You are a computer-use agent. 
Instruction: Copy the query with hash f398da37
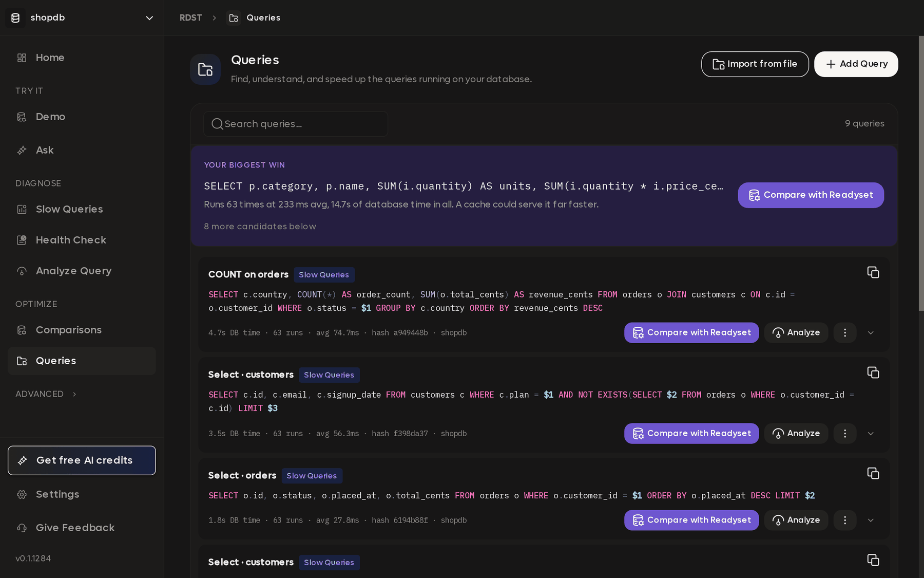click(x=873, y=372)
